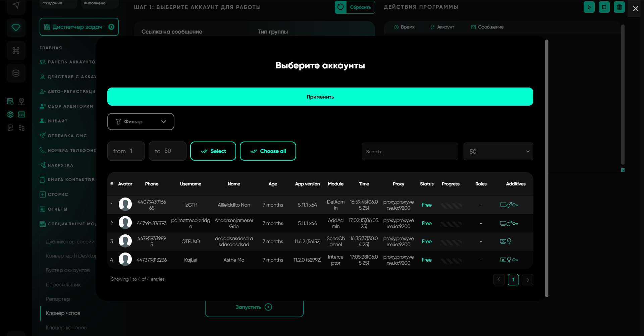
Task: Click the database icon in left sidebar
Action: pos(16,73)
